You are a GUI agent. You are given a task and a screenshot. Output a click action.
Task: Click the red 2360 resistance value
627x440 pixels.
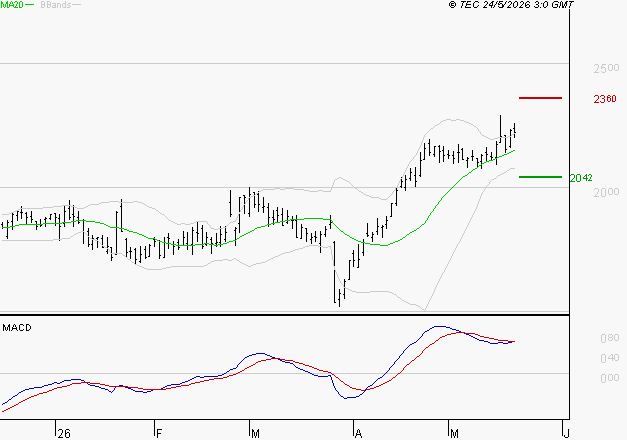605,99
